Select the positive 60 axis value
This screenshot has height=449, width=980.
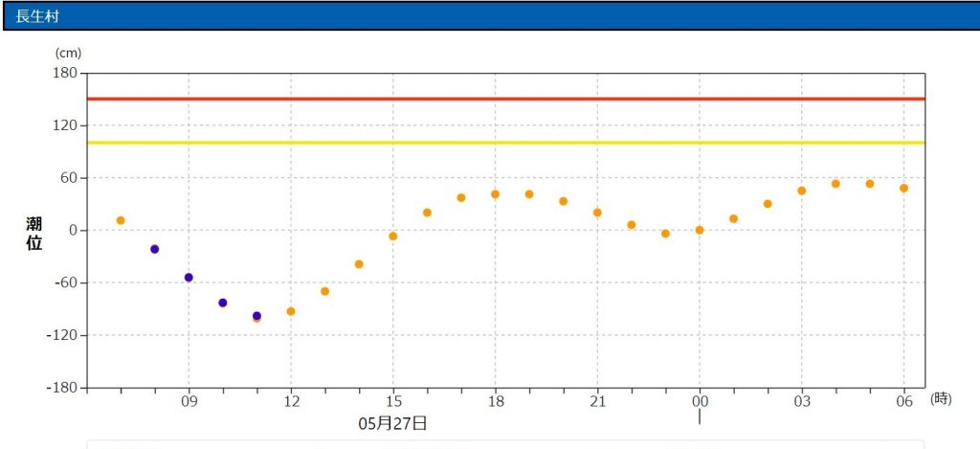click(71, 178)
